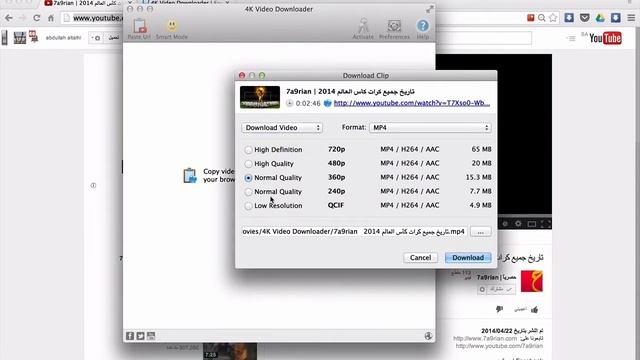Screen dimensions: 640x360
Task: Click Facebook icon at downloader bottom bar
Action: (130, 336)
